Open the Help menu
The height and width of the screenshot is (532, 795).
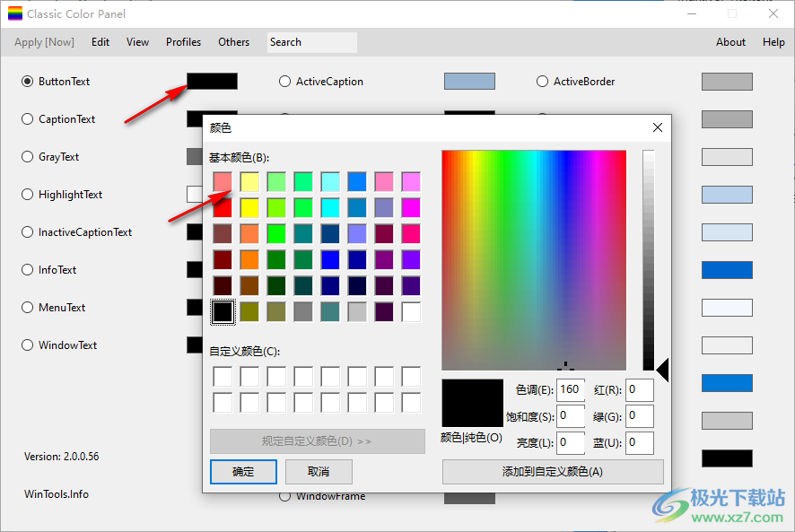[773, 41]
